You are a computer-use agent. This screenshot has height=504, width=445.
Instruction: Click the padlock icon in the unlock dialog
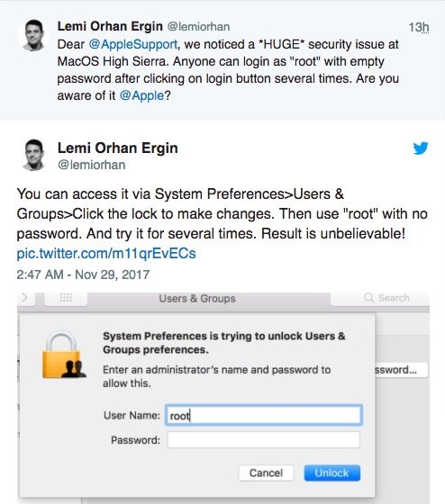(x=64, y=355)
